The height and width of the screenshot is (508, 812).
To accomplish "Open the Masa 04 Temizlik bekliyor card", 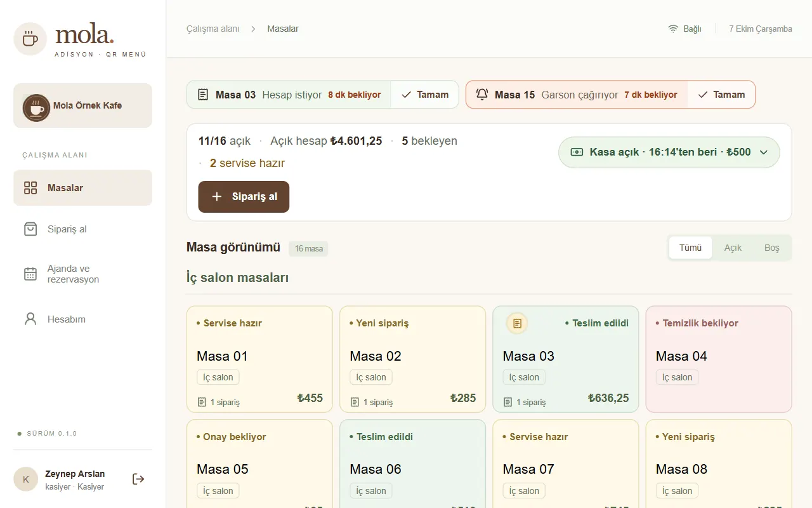I will pos(719,359).
